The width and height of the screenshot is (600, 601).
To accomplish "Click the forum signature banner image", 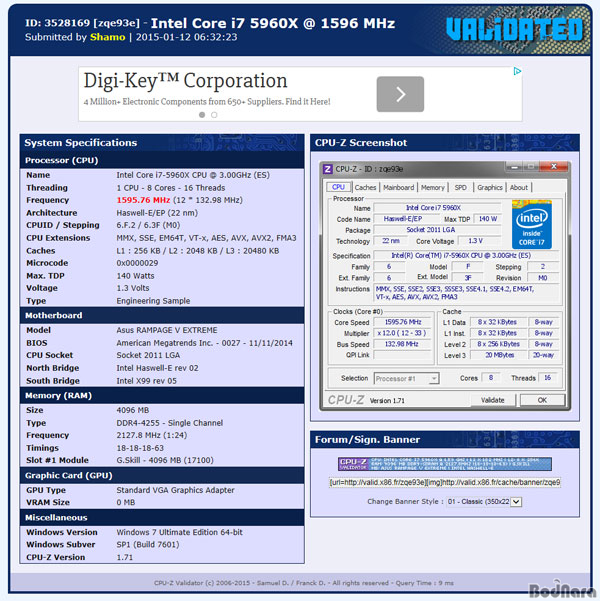I will point(445,464).
